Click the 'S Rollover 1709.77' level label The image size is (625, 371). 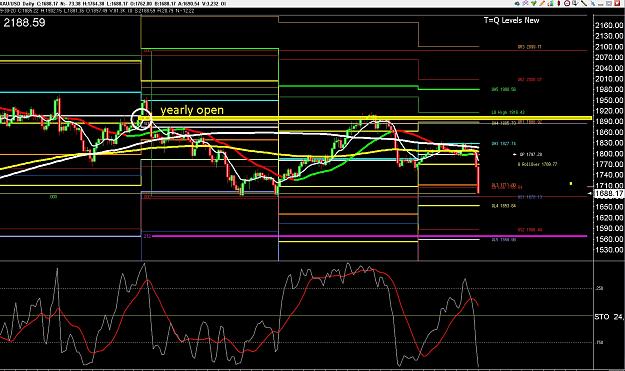(x=537, y=164)
